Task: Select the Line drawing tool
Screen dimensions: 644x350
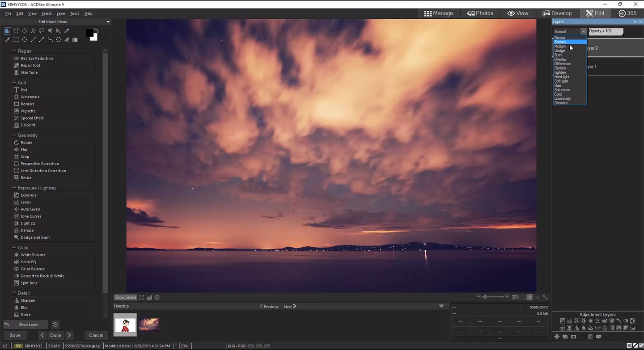Action: (x=33, y=40)
